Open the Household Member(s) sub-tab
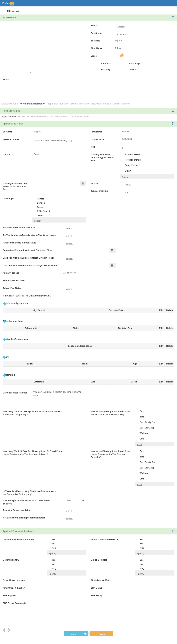The width and height of the screenshot is (177, 644). tap(38, 116)
